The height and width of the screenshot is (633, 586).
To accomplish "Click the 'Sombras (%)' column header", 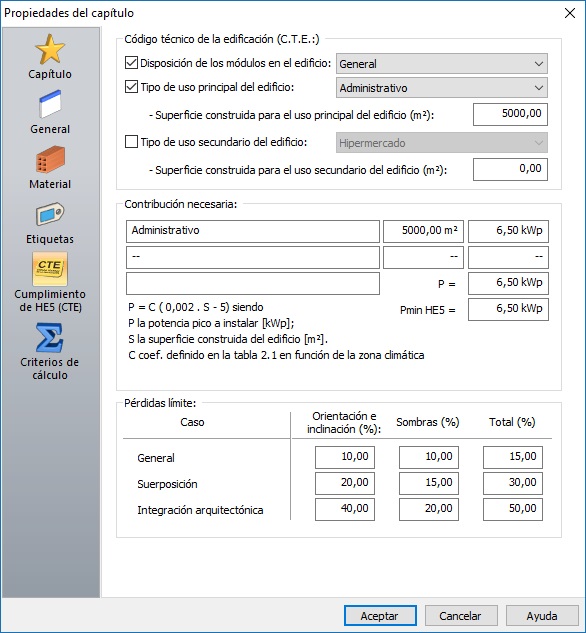I will 428,422.
